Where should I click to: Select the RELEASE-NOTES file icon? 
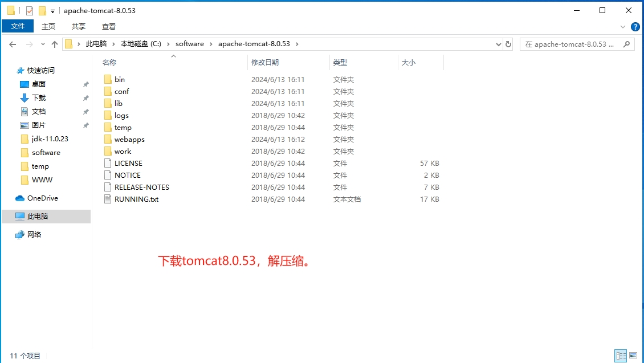click(108, 187)
